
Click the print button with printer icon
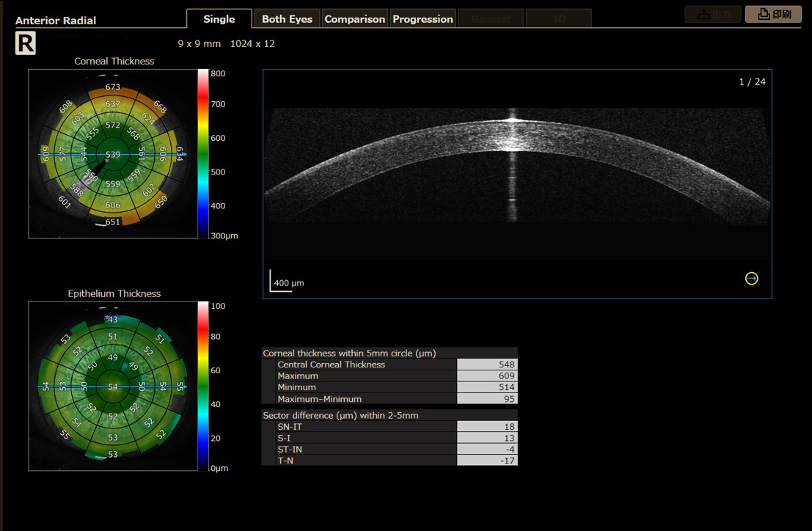coord(773,14)
